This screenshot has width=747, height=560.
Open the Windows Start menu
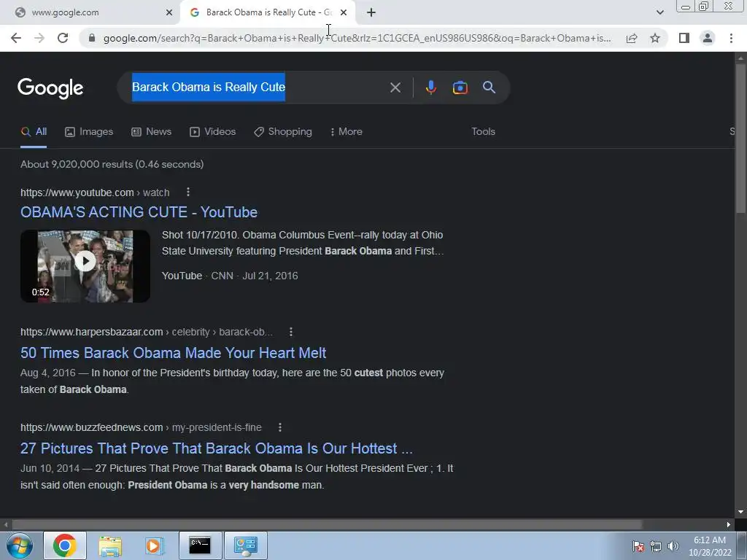click(x=20, y=545)
